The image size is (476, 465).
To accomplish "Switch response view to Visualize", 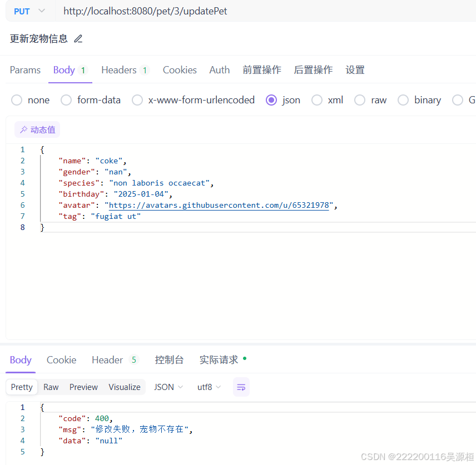I will [125, 387].
